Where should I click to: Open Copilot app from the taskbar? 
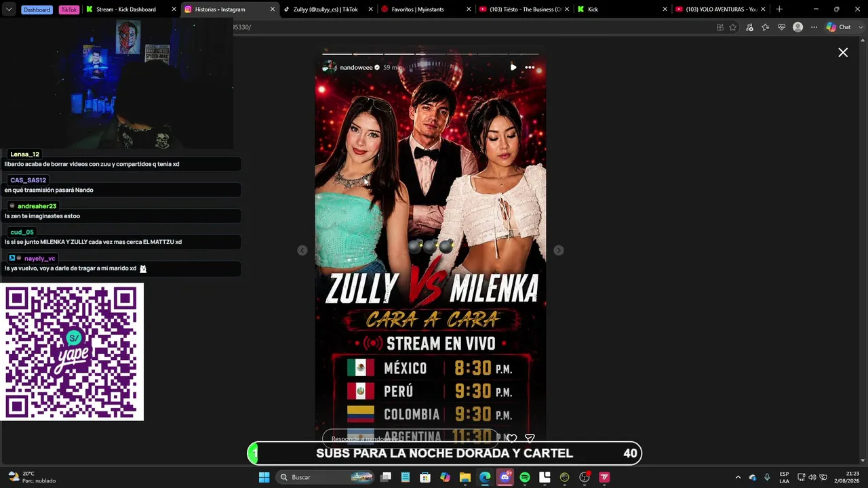(445, 477)
